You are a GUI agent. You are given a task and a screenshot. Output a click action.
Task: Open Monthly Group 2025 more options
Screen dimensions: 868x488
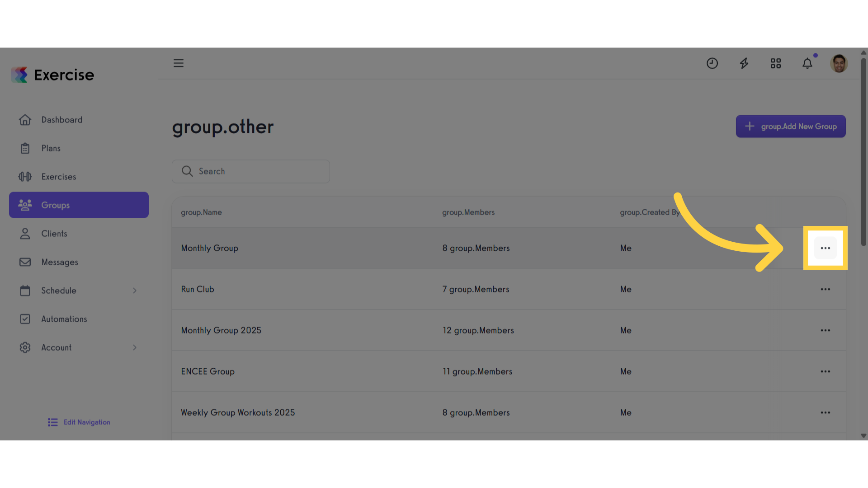coord(826,330)
